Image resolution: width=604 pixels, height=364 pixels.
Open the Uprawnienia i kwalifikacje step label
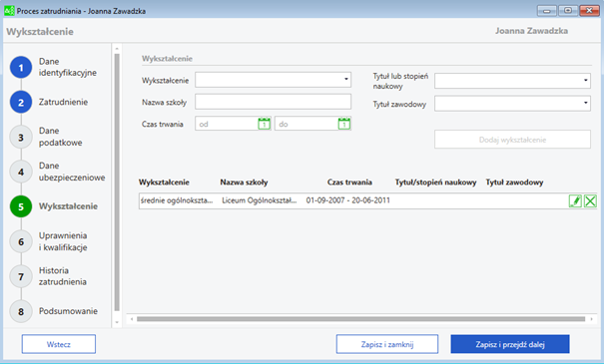click(63, 241)
